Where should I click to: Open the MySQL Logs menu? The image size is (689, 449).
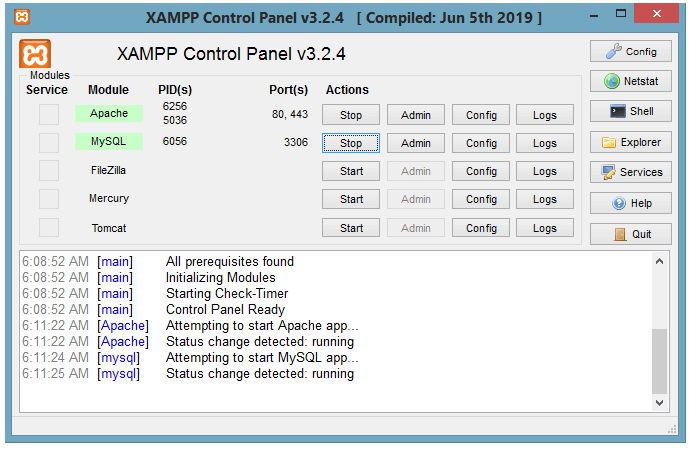coord(545,143)
